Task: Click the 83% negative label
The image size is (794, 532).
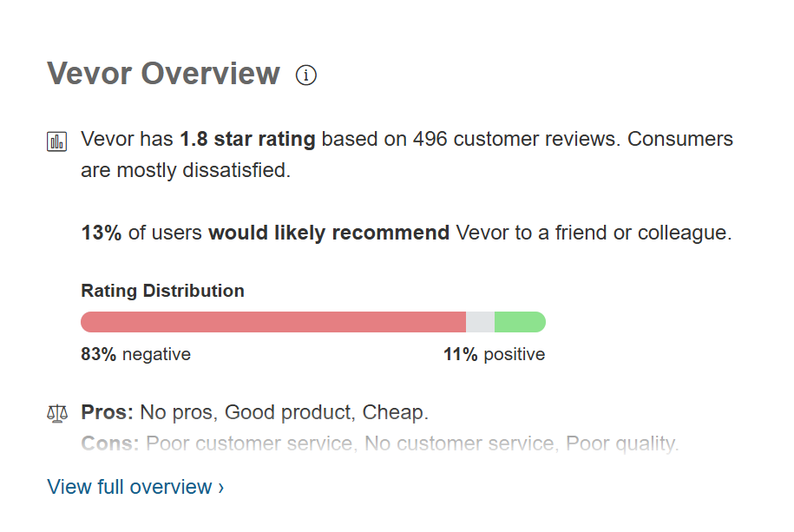Action: (135, 354)
